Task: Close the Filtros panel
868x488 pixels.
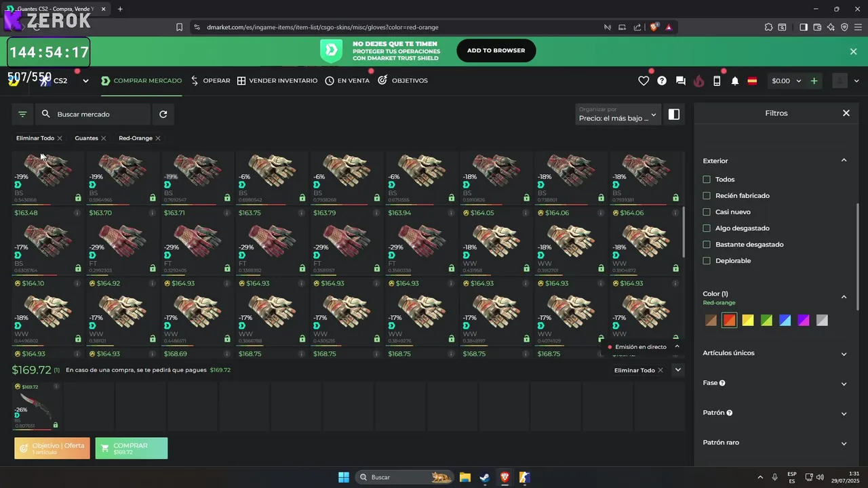Action: click(x=846, y=113)
